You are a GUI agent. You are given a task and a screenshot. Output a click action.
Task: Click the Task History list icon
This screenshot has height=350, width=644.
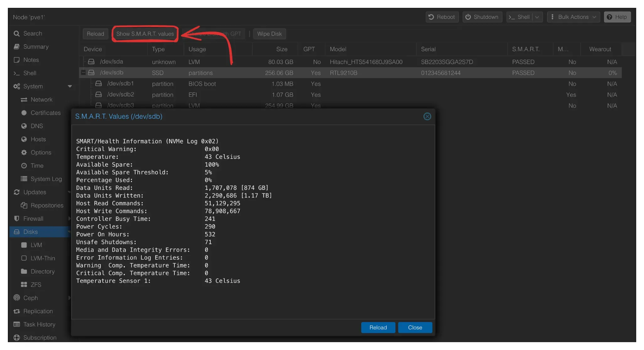pyautogui.click(x=17, y=324)
